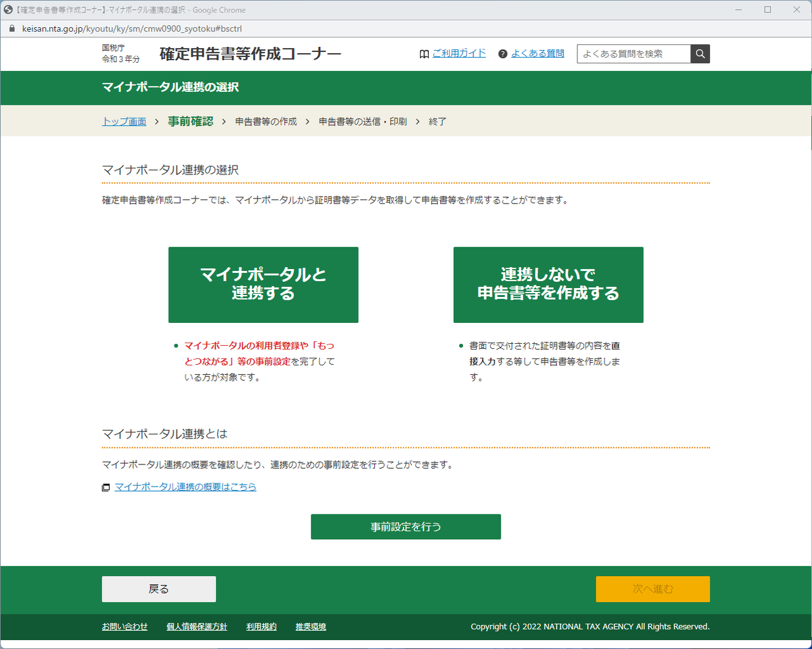Click the globe icon in the Chrome title bar
The image size is (812, 649).
click(8, 10)
